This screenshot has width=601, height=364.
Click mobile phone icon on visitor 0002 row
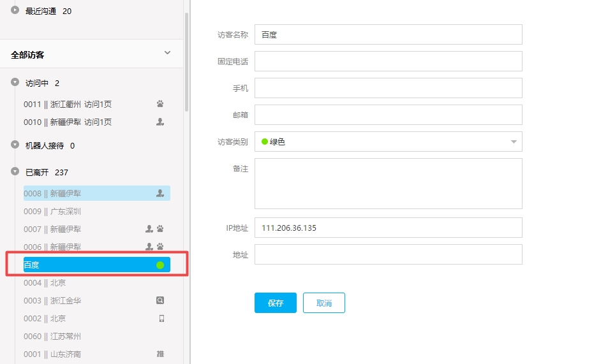(x=161, y=318)
